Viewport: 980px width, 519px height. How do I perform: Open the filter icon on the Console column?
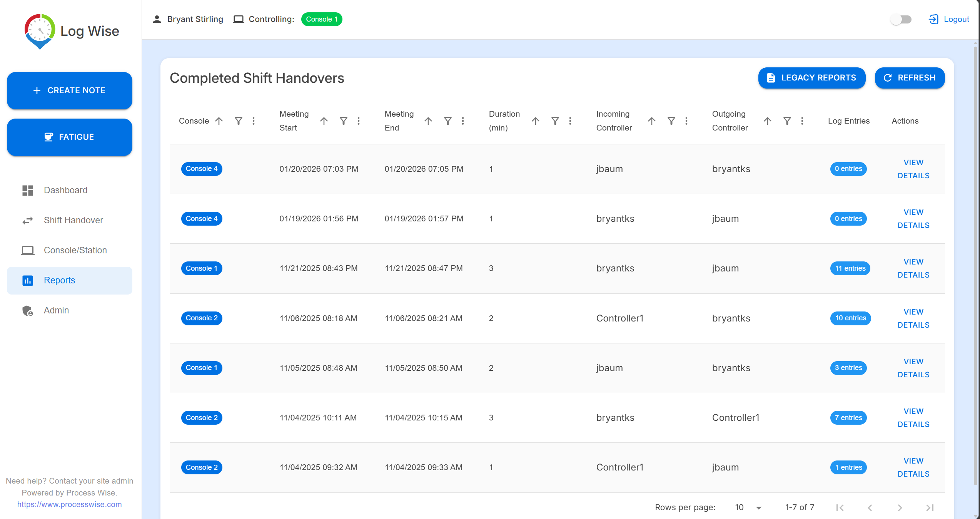pyautogui.click(x=238, y=121)
